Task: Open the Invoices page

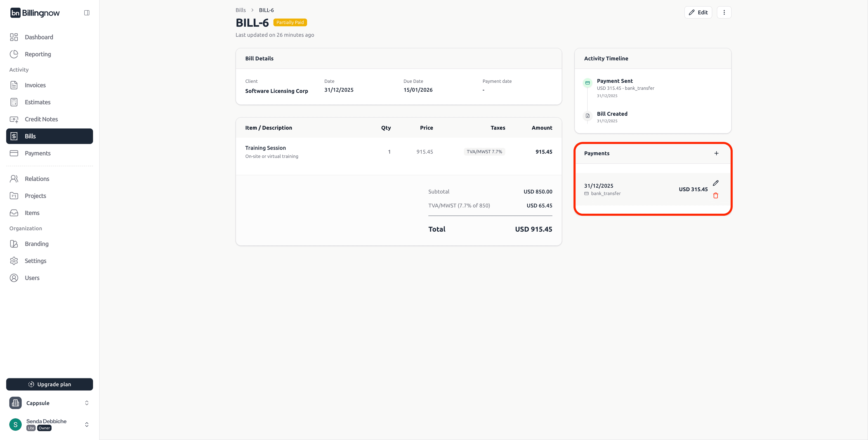Action: [35, 85]
